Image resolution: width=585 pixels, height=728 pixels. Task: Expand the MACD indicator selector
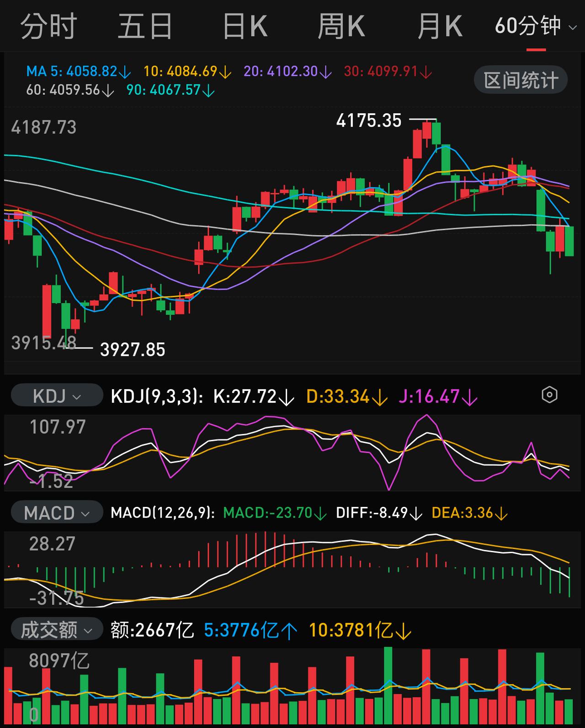coord(57,512)
